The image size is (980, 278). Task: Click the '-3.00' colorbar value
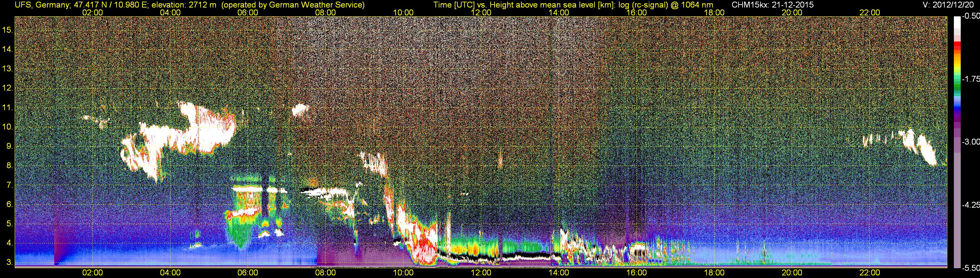pyautogui.click(x=971, y=142)
